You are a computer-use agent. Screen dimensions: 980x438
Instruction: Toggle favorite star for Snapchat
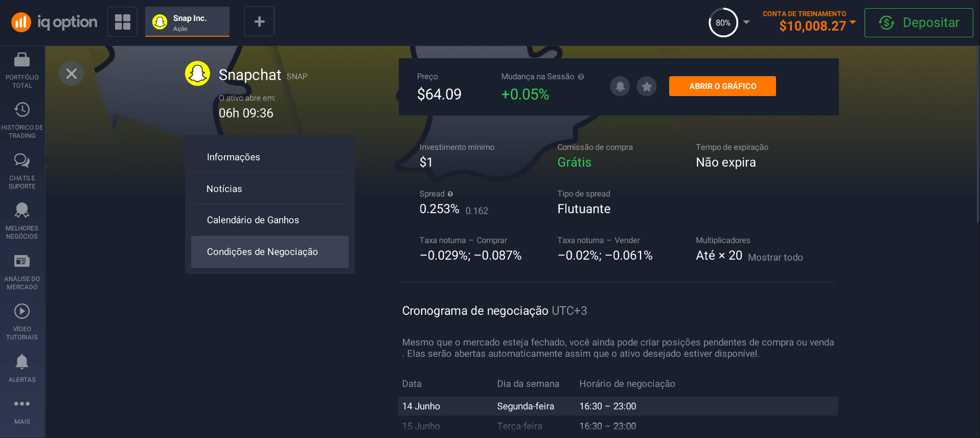coord(647,86)
